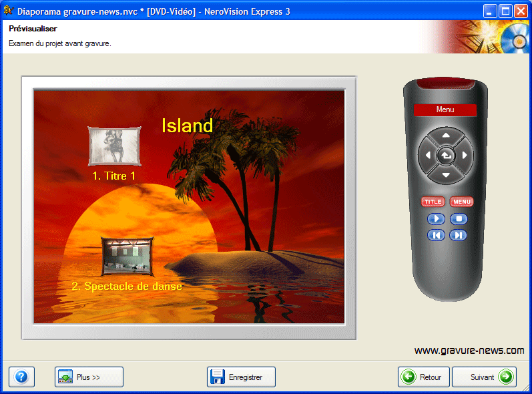Minimize the NeroVision Express window

pyautogui.click(x=489, y=11)
